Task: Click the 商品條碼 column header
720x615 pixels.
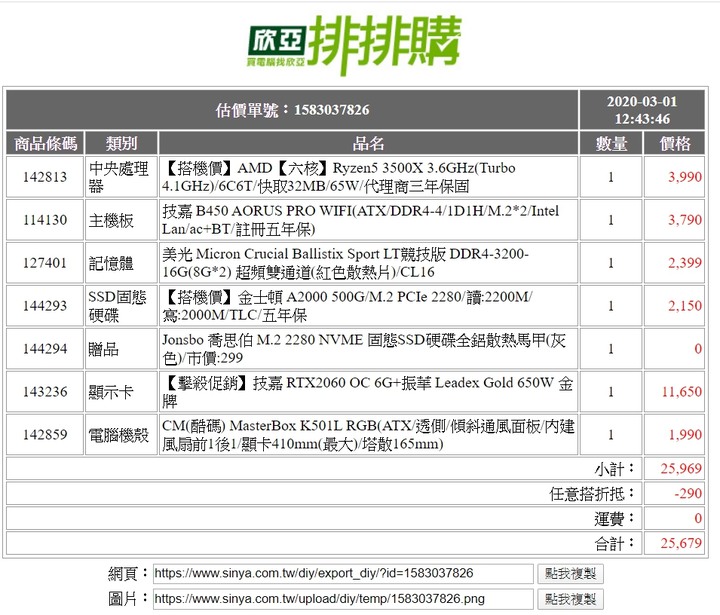Action: point(45,143)
